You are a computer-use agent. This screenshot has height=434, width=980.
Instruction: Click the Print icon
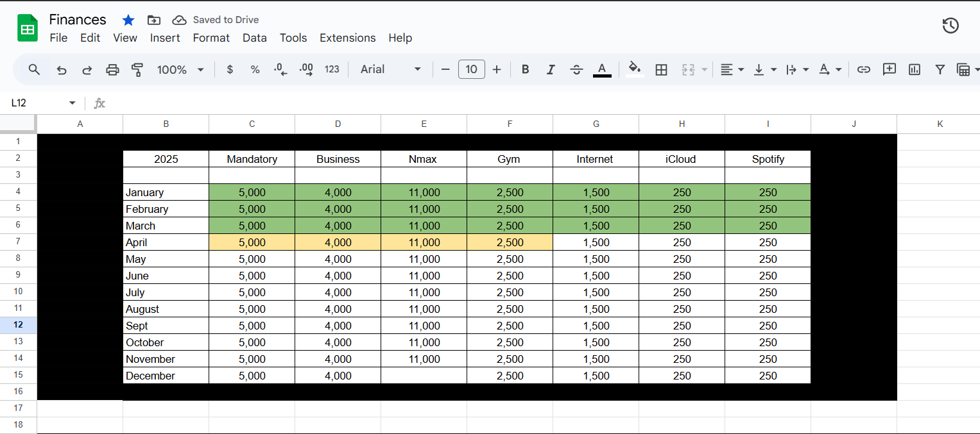point(112,69)
